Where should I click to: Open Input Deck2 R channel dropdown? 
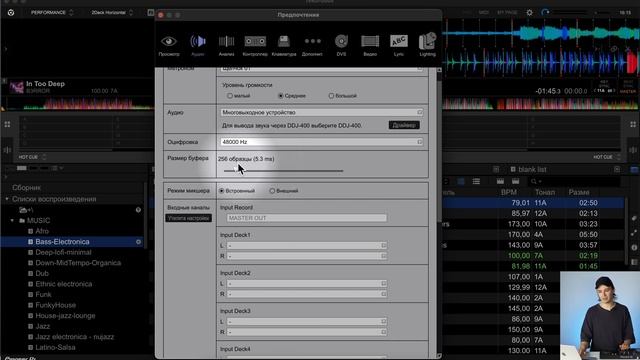(x=307, y=294)
